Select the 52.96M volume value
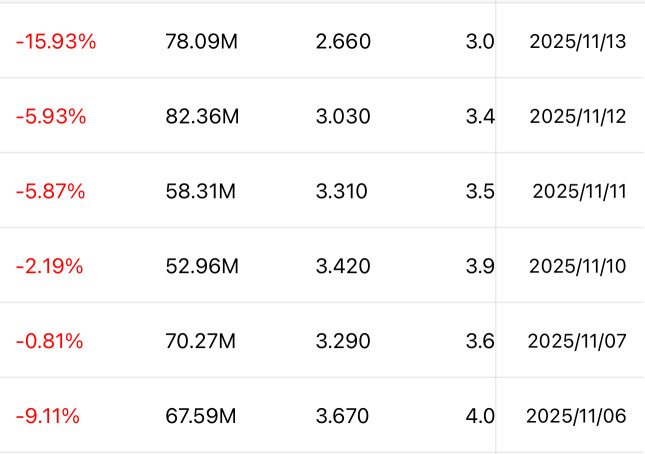Viewport: 645px width, 454px height. 202,266
